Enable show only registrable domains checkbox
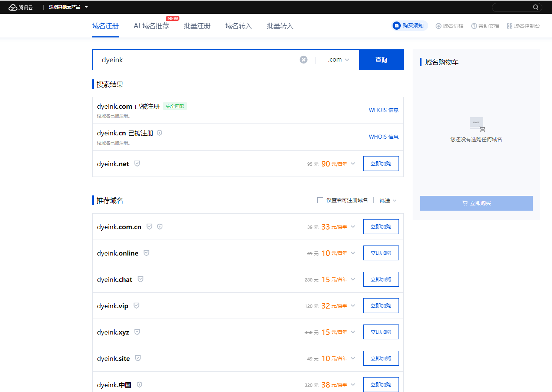 pyautogui.click(x=320, y=200)
